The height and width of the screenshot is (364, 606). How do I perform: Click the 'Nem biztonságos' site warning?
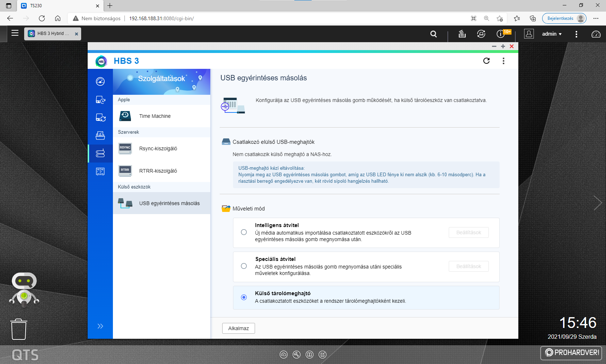[97, 18]
